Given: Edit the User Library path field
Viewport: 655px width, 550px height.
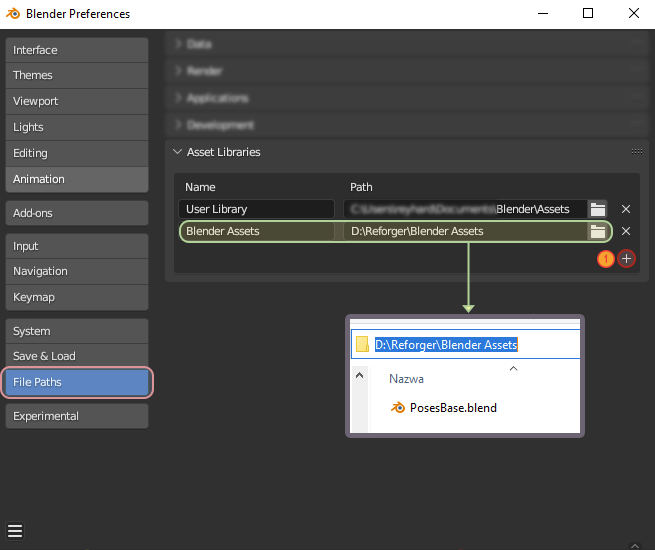Looking at the screenshot, I should click(465, 209).
